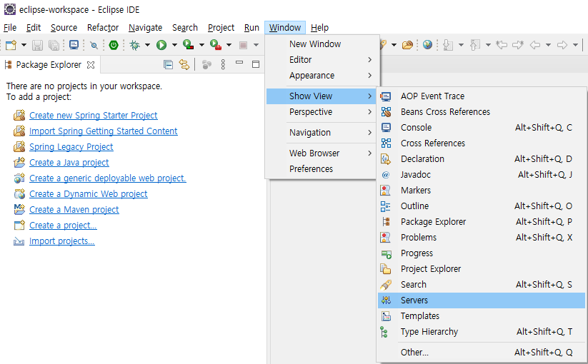This screenshot has height=364, width=588.
Task: Open the Coverage dropdown arrow
Action: 201,45
